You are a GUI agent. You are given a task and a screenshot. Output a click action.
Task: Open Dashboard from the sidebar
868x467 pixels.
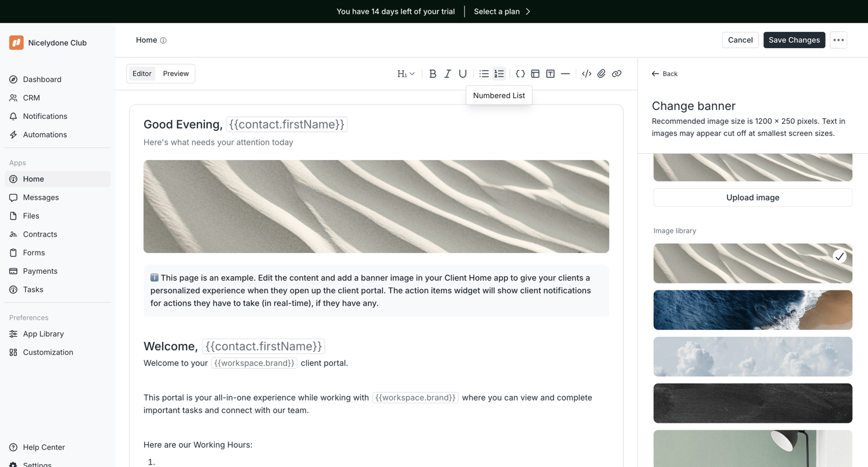pyautogui.click(x=57, y=79)
